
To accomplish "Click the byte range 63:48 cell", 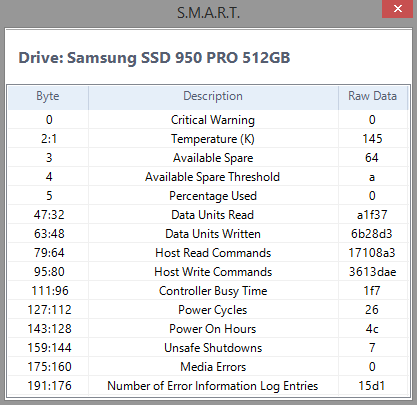I will (49, 234).
